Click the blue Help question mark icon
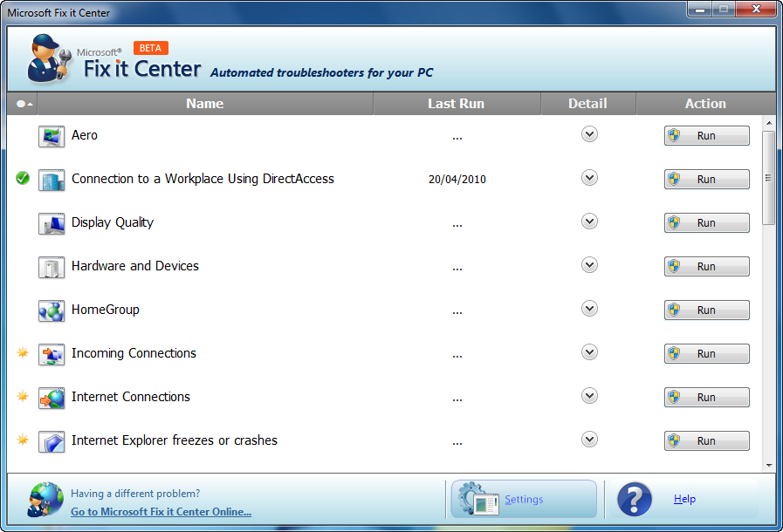Image resolution: width=783 pixels, height=532 pixels. (x=635, y=499)
